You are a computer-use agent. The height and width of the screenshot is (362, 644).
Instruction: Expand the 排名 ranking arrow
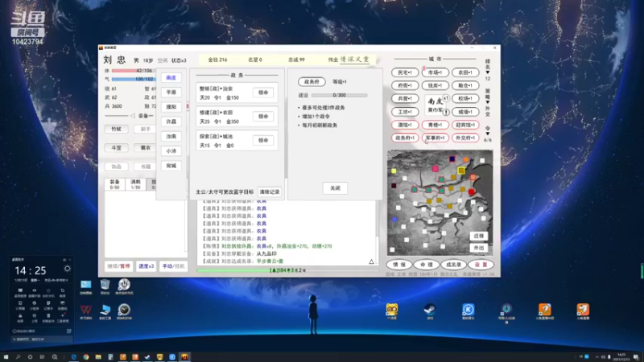pos(488,72)
